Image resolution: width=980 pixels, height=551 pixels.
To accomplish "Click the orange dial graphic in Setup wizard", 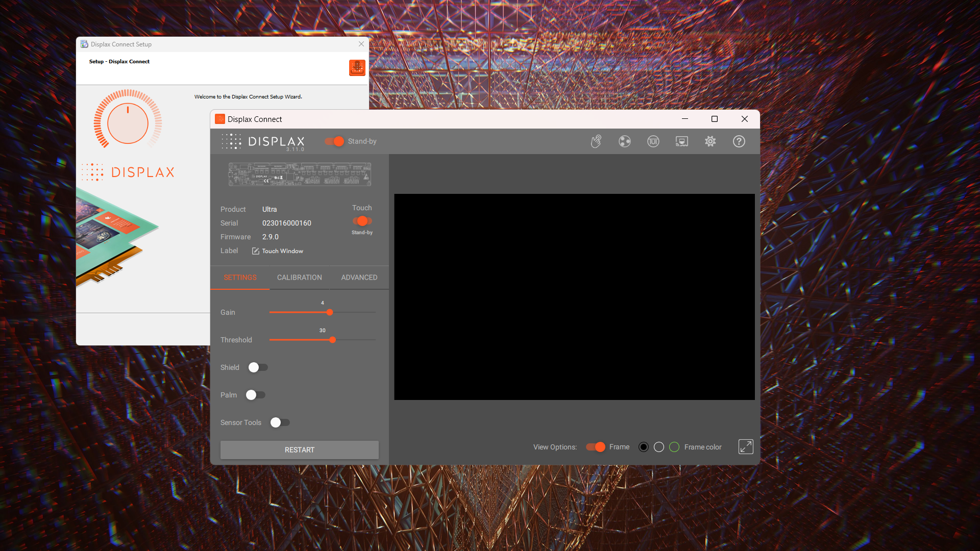I will [x=128, y=119].
